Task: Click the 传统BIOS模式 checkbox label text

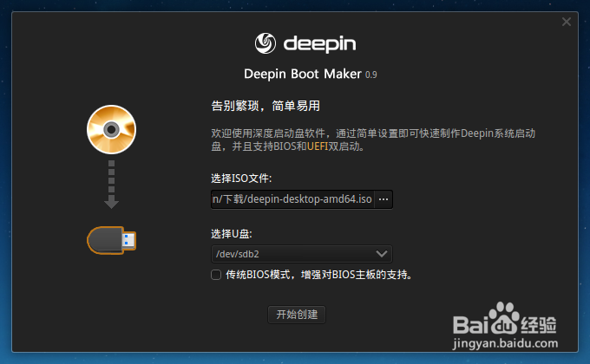Action: tap(319, 275)
